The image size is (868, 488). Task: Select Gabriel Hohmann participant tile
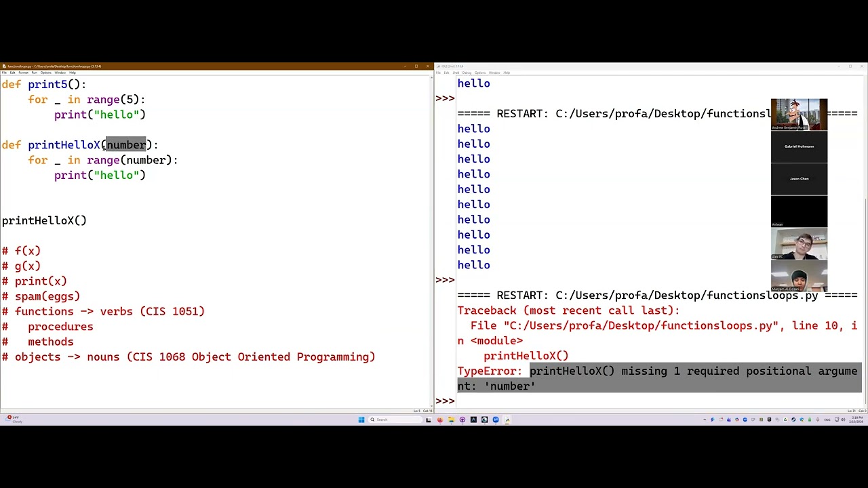(799, 146)
